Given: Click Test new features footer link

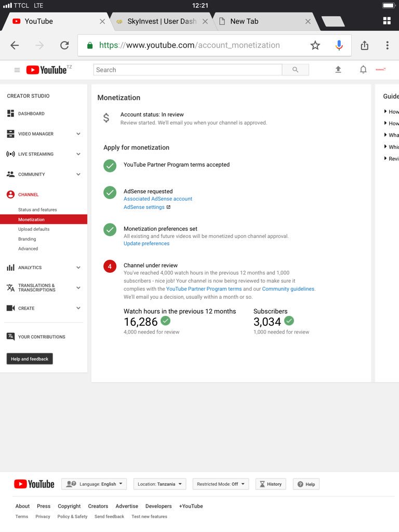Looking at the screenshot, I should 149,516.
